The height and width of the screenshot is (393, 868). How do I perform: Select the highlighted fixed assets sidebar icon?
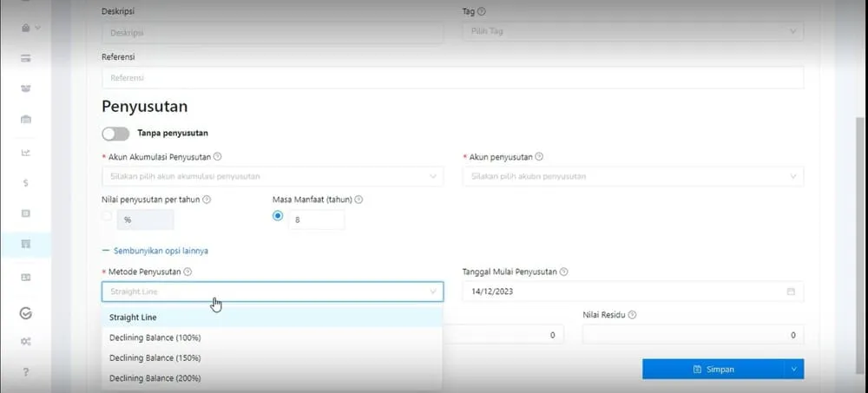[x=25, y=244]
